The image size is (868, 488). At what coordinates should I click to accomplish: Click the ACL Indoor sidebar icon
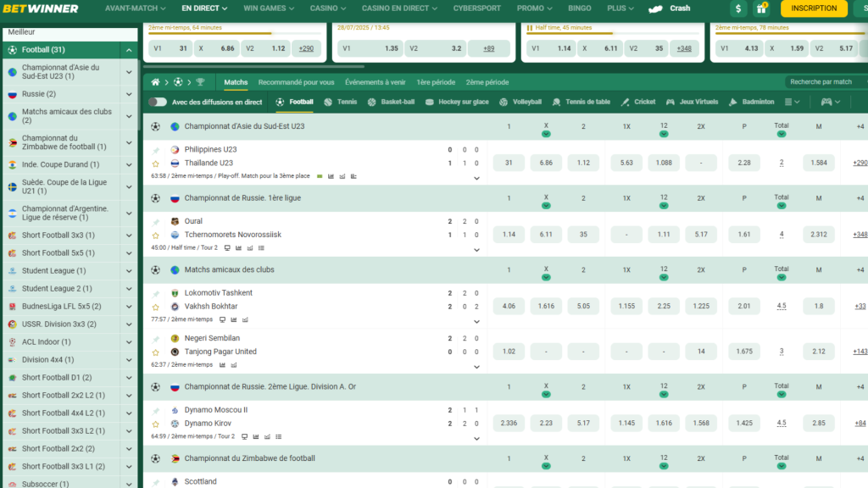[12, 342]
